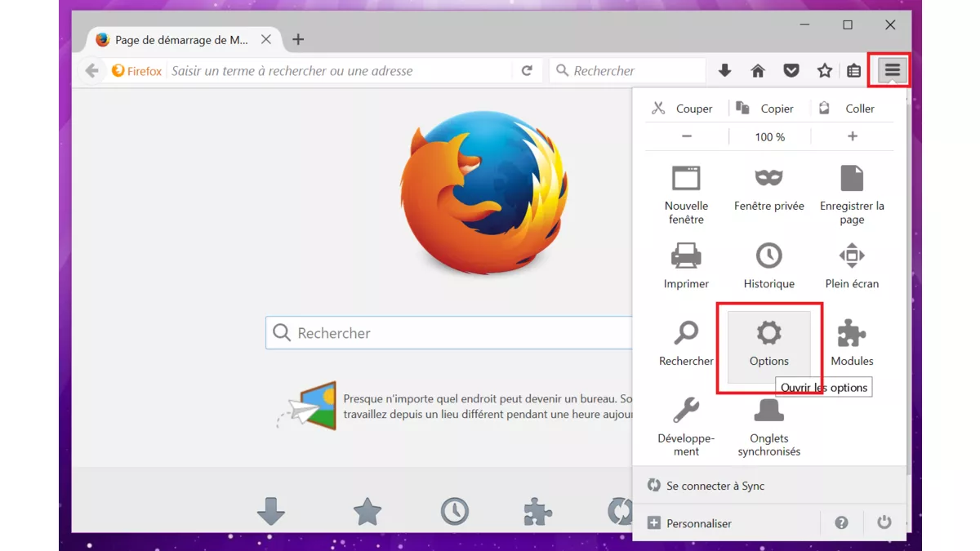Show bookmarks list toolbar icon
The width and height of the screenshot is (980, 551).
(x=854, y=71)
